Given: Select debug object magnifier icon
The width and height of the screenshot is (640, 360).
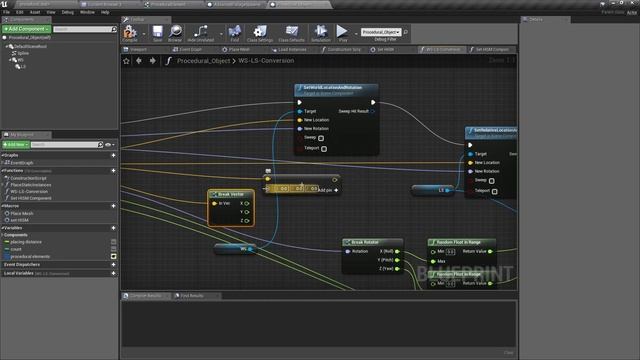Looking at the screenshot, I should pos(406,32).
